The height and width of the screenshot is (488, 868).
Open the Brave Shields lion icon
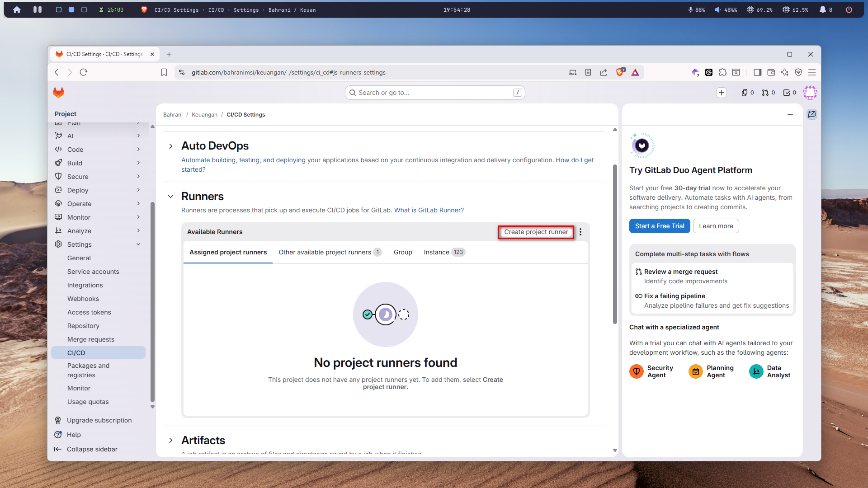[620, 72]
